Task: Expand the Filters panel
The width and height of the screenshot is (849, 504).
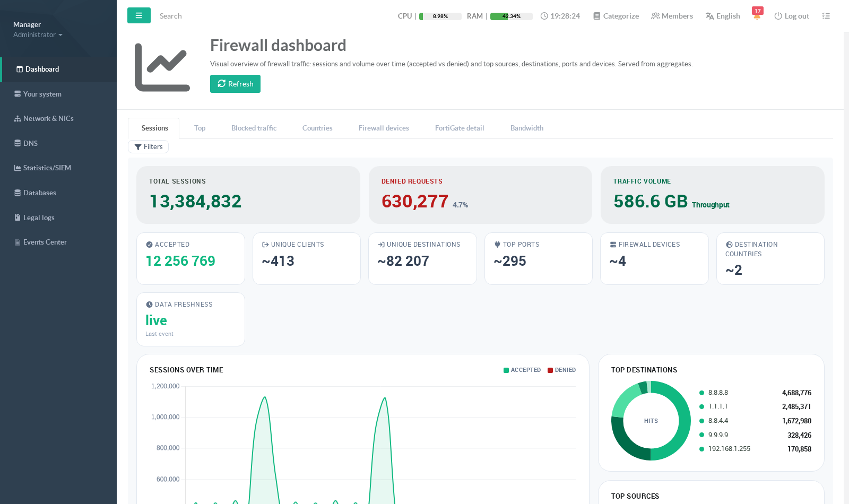Action: (148, 147)
